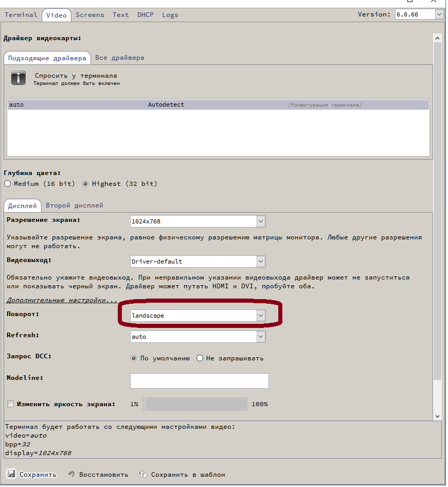Open the 'Второй дисплей' tab
The height and width of the screenshot is (487, 448).
tap(75, 205)
